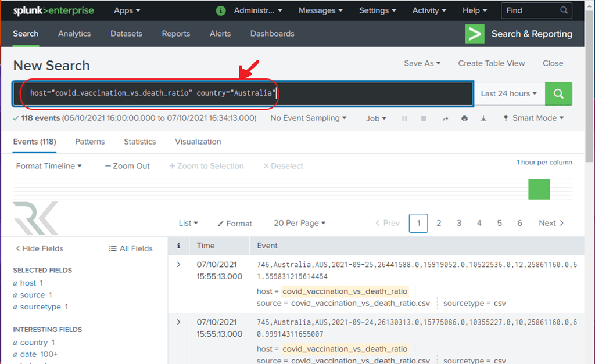The width and height of the screenshot is (595, 364).
Task: Open the Help menu
Action: coord(475,10)
